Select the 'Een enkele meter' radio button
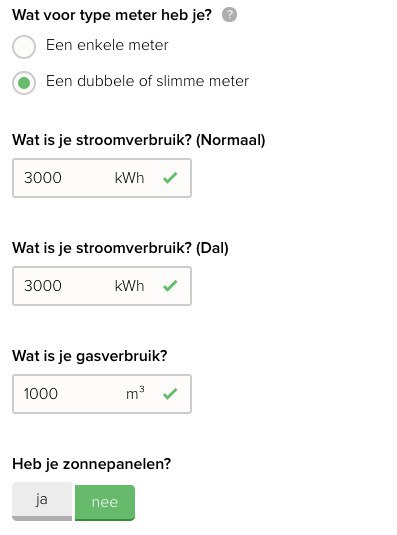The width and height of the screenshot is (397, 535). point(24,47)
